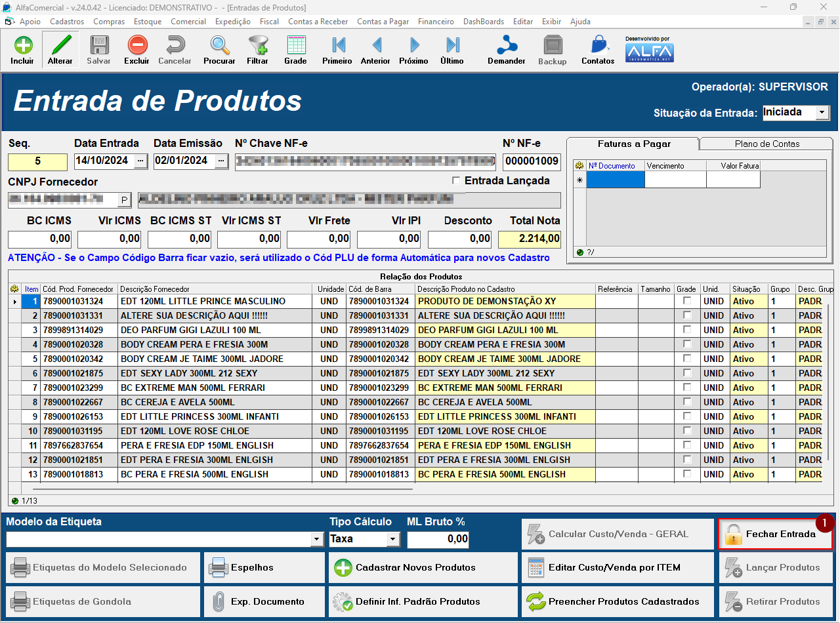The height and width of the screenshot is (623, 840).
Task: Expand Modelo da Etiqueta combo box
Action: click(x=318, y=539)
